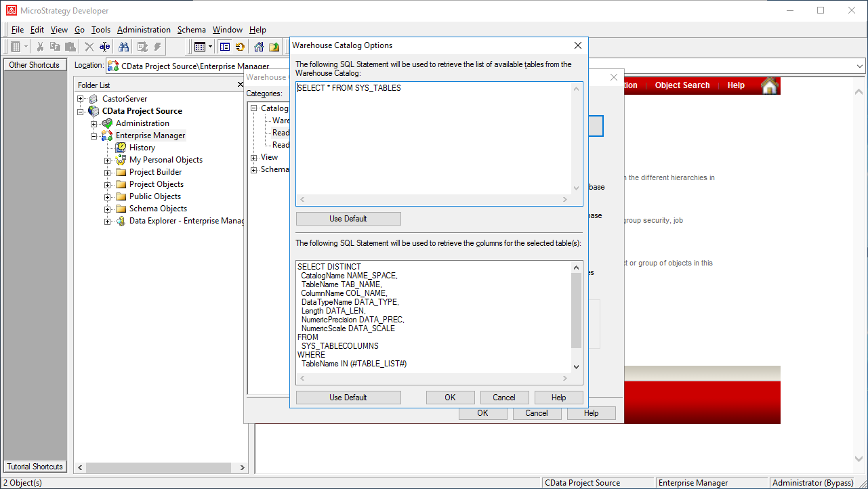Viewport: 868px width, 489px height.
Task: Click the house icon in red banner
Action: tap(770, 85)
